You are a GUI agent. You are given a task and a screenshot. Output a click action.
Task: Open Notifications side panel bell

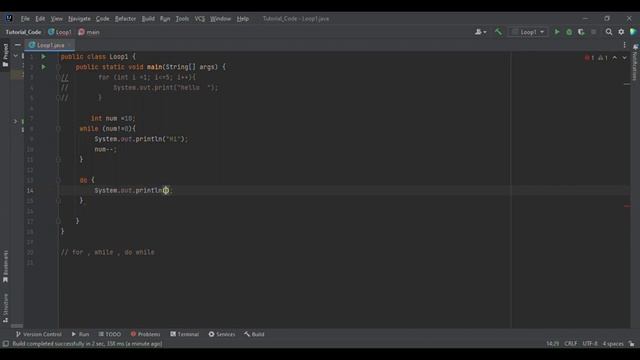[635, 62]
